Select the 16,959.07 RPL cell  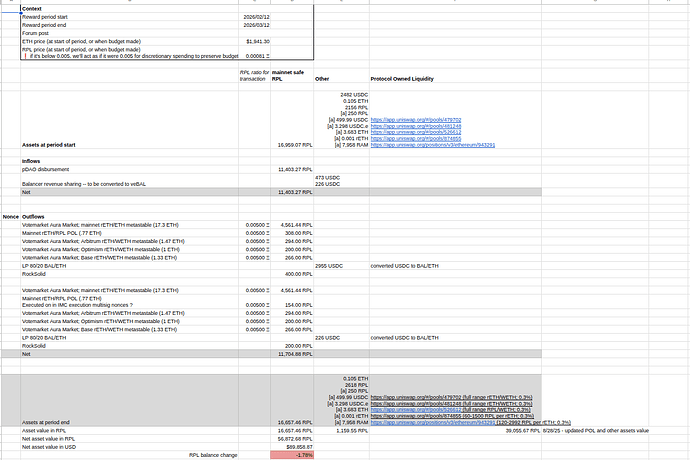[x=292, y=120]
